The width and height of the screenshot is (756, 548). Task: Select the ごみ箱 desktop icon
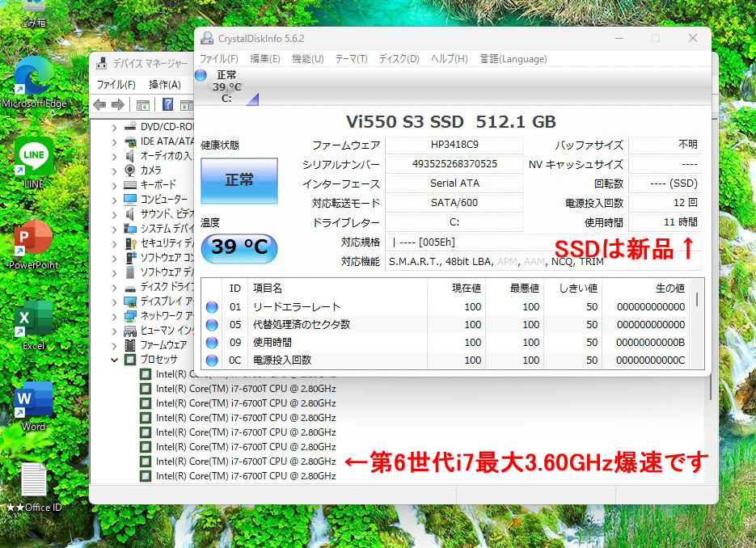[x=33, y=14]
